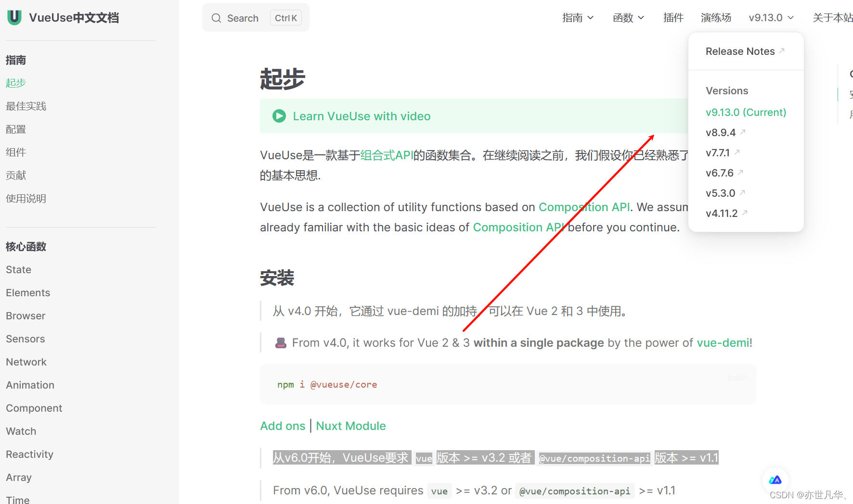Open the 配置 sidebar link
Image resolution: width=853 pixels, height=504 pixels.
pos(16,129)
